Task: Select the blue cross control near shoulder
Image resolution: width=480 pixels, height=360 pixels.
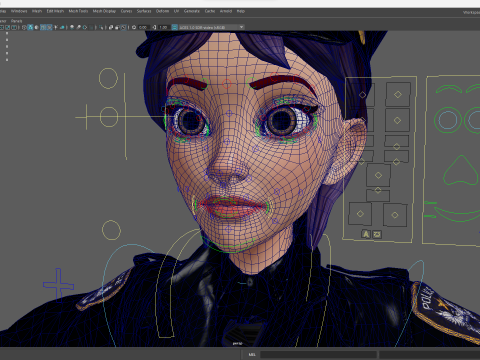Action: [x=58, y=285]
